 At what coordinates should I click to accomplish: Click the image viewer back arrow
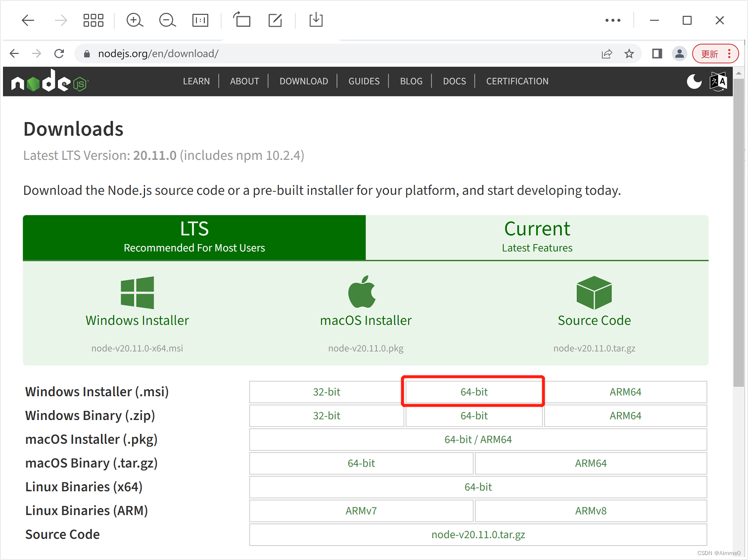coord(28,20)
